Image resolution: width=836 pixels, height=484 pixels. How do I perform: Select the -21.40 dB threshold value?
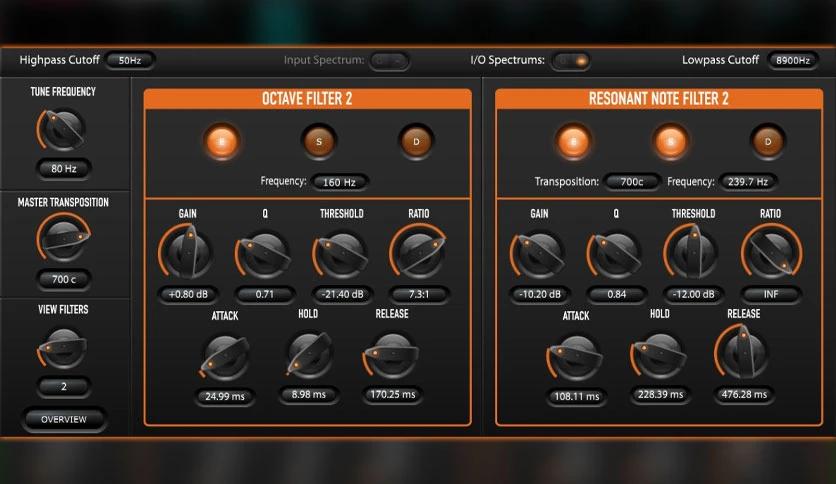342,294
